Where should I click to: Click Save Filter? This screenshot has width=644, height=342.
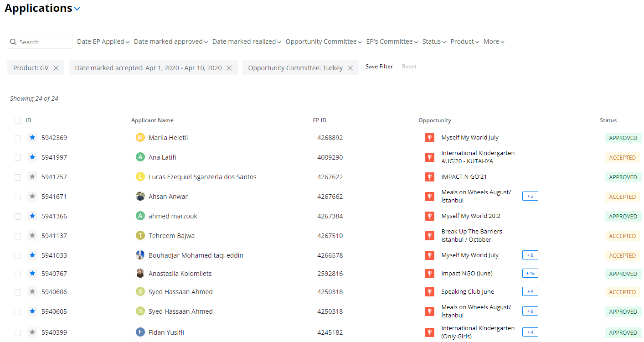coord(379,67)
